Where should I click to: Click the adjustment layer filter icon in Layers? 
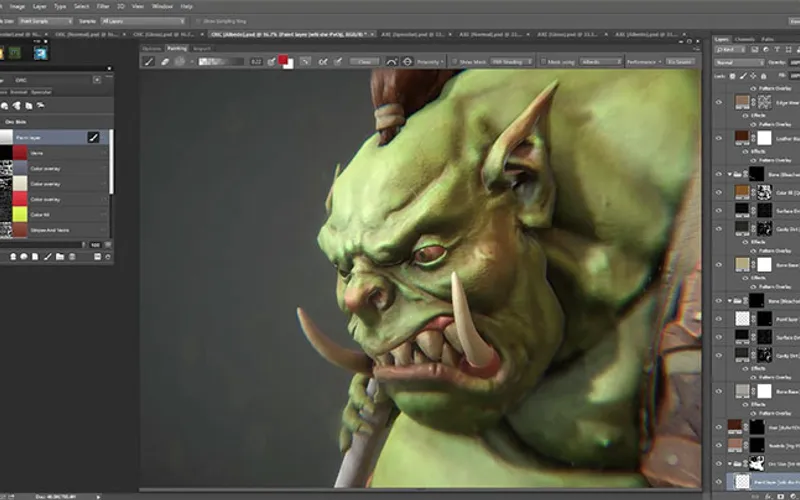[x=766, y=49]
